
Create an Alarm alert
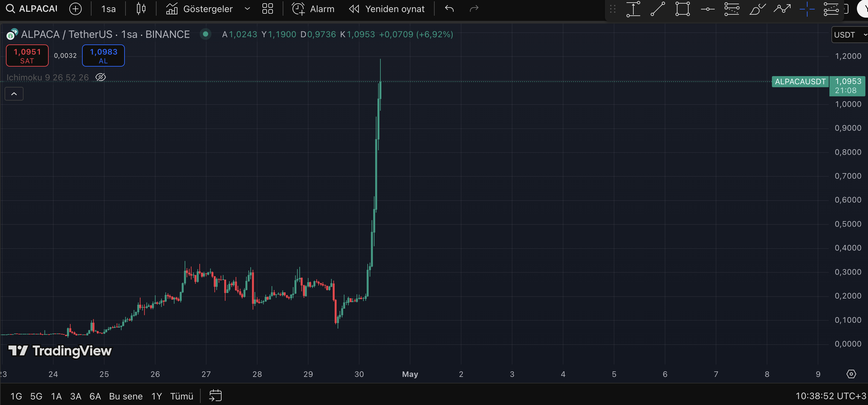pos(313,9)
